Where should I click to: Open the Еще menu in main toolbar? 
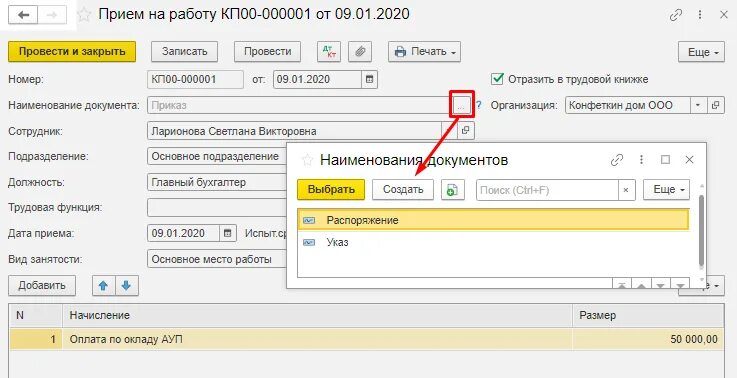pyautogui.click(x=701, y=52)
